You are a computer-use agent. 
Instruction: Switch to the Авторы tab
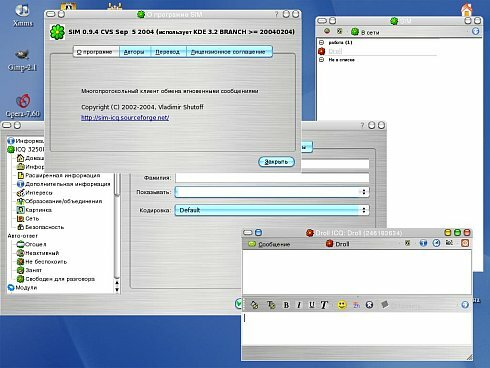(x=134, y=52)
